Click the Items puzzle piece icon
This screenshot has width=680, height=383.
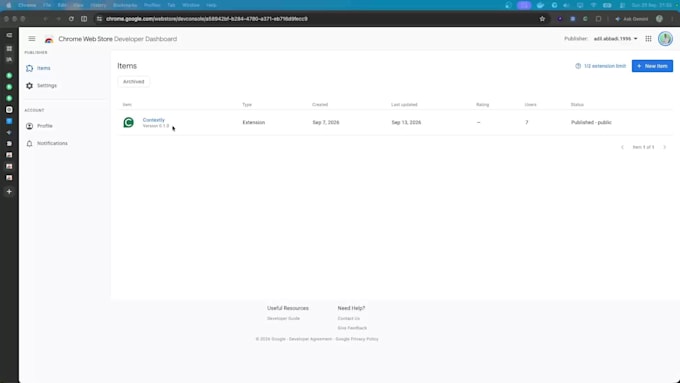pyautogui.click(x=29, y=68)
